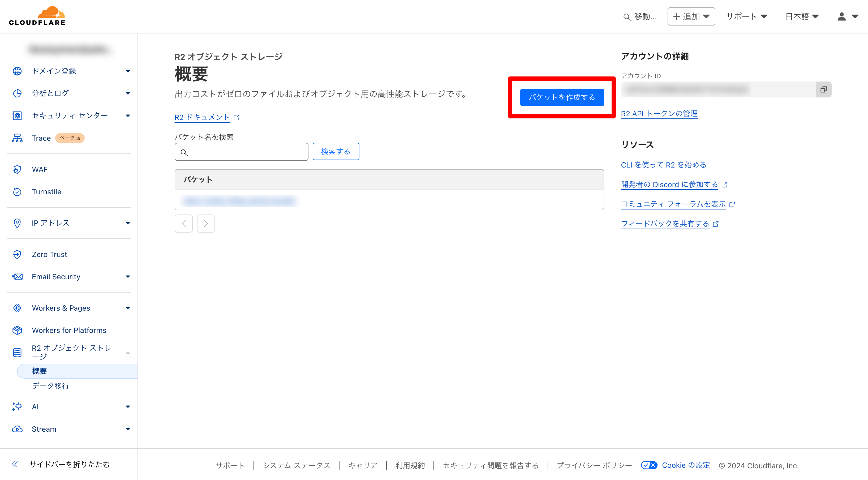Viewport: 868px width, 480px height.
Task: Expand Email Security menu arrow
Action: (128, 277)
